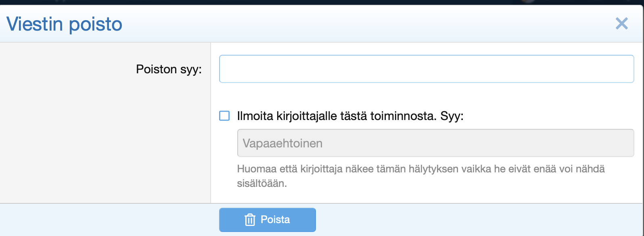Click the "Ilmoita kirjoittajalle tästä toiminnosta" label
This screenshot has height=236, width=644.
[x=337, y=116]
